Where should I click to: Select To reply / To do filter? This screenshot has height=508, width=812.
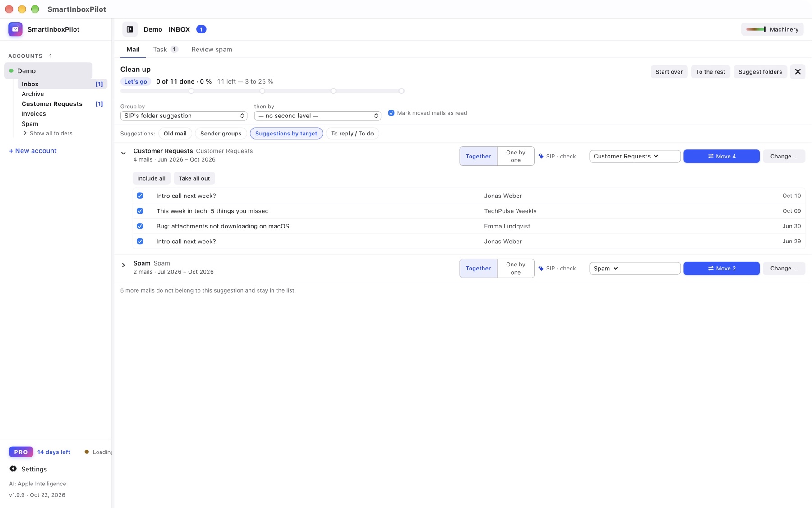[352, 134]
